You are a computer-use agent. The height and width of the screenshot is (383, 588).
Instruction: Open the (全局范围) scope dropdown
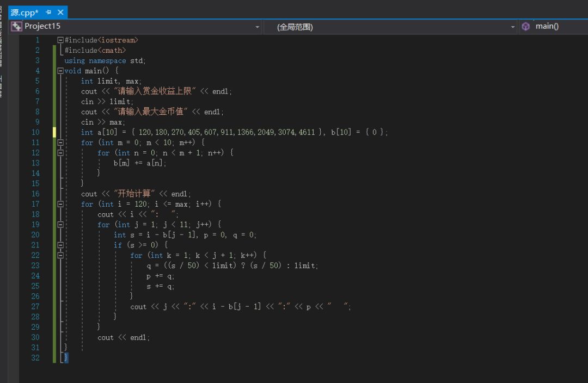[513, 27]
